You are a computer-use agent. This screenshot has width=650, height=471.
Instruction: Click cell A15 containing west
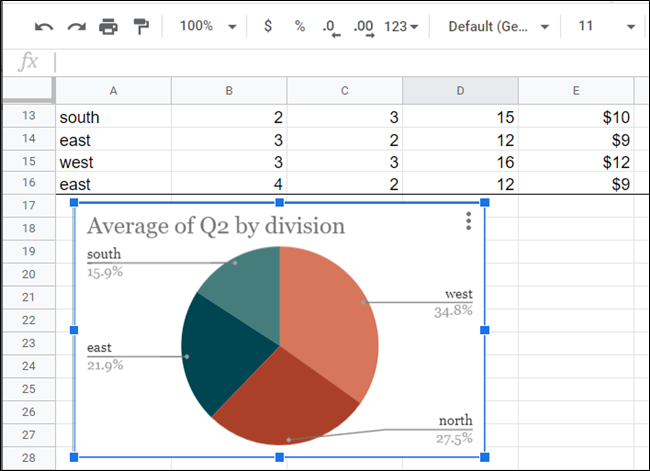pyautogui.click(x=113, y=162)
